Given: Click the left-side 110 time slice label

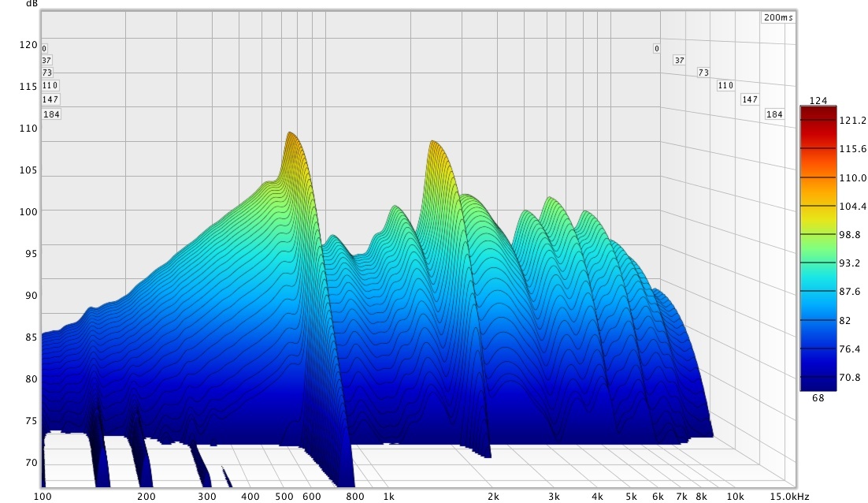Looking at the screenshot, I should click(50, 85).
